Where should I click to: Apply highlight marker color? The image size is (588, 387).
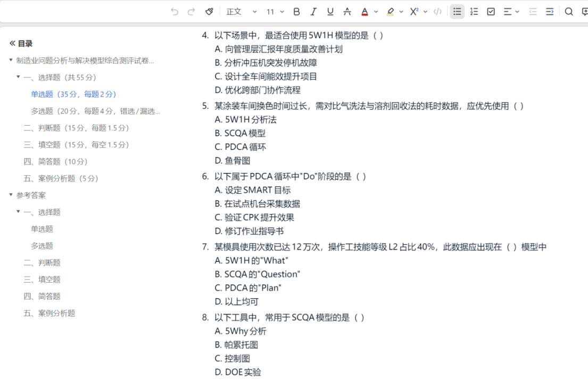391,12
